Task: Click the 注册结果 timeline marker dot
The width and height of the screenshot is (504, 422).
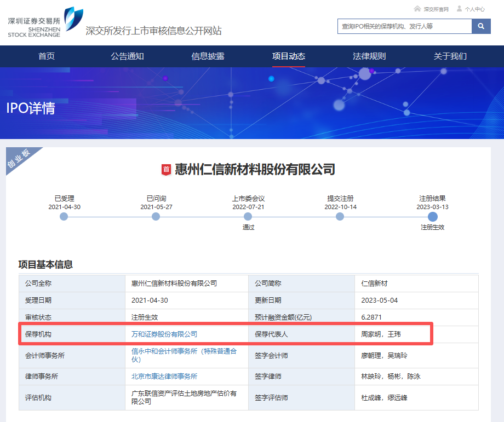Action: (x=433, y=217)
